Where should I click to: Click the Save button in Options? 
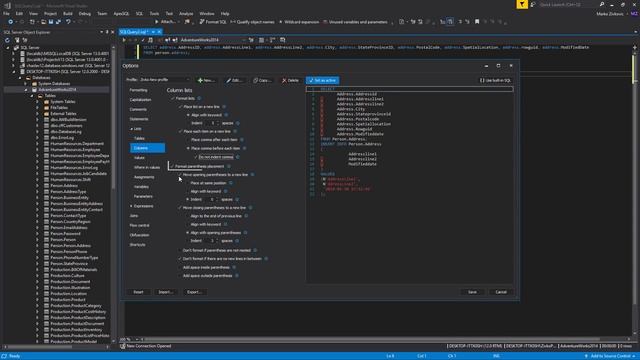coord(472,292)
